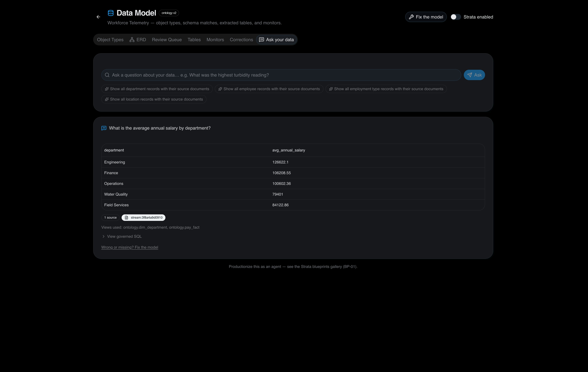
Task: Switch to the Tables tab
Action: pyautogui.click(x=194, y=40)
